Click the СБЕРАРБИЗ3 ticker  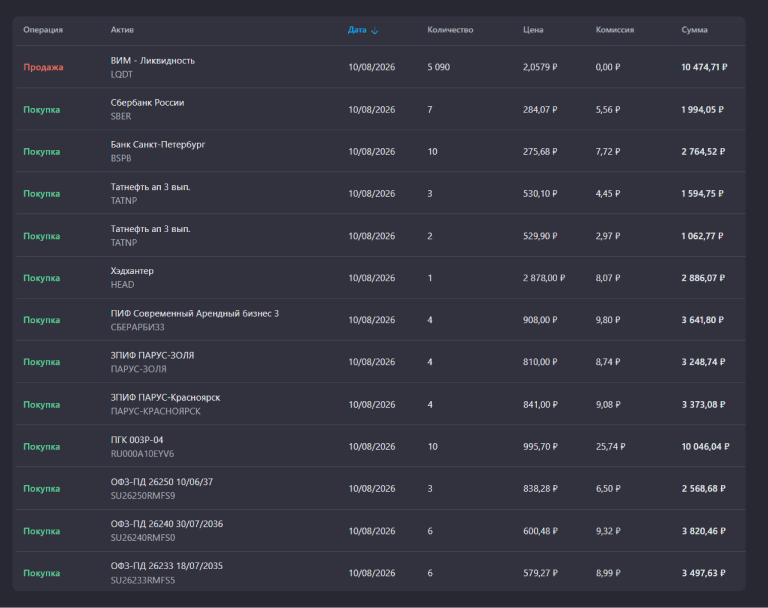[137, 327]
